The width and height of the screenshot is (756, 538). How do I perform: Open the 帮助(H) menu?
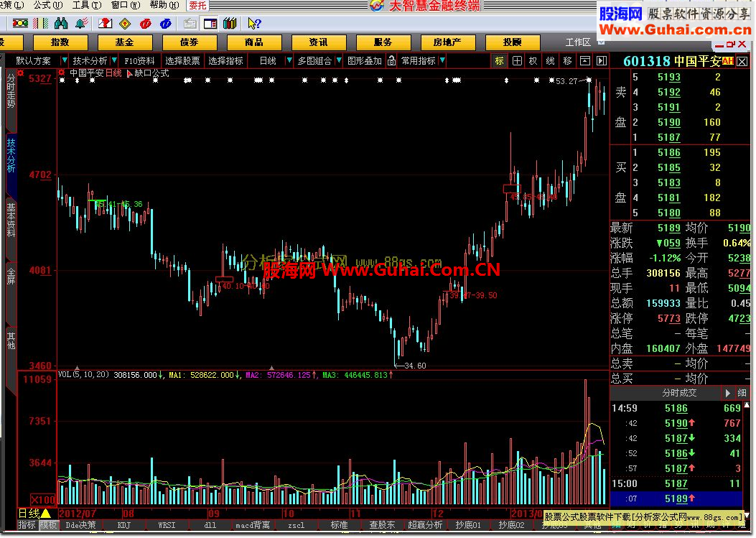coord(164,5)
